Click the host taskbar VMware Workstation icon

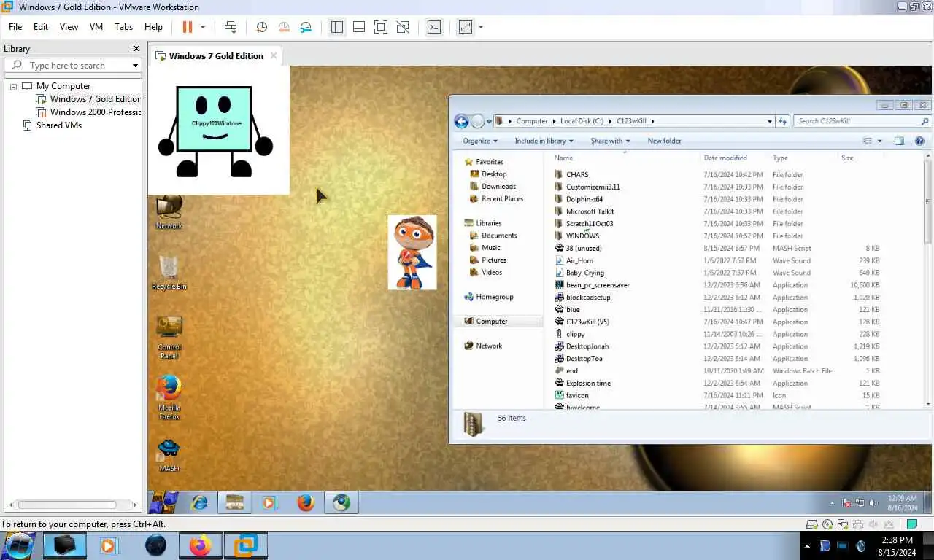point(246,545)
